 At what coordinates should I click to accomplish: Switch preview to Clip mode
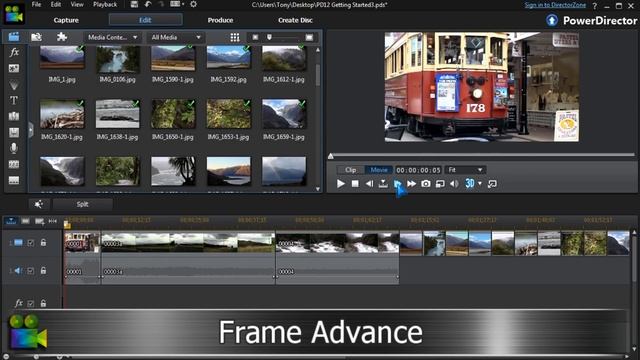click(351, 170)
